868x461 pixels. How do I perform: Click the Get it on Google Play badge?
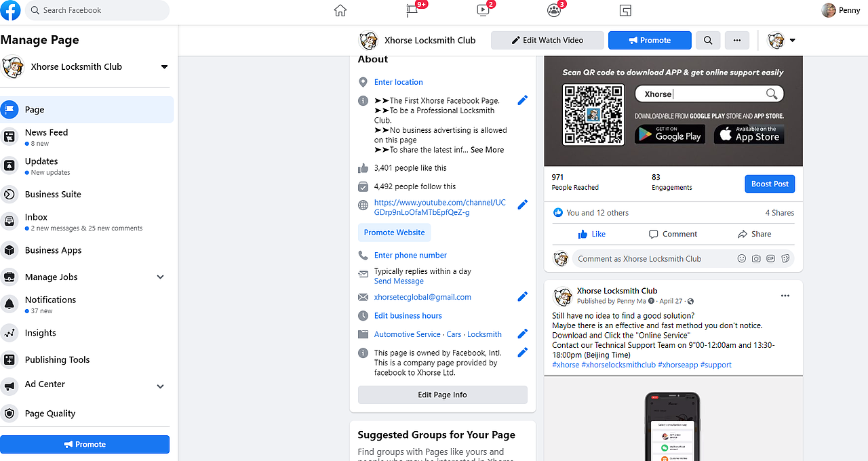tap(670, 134)
